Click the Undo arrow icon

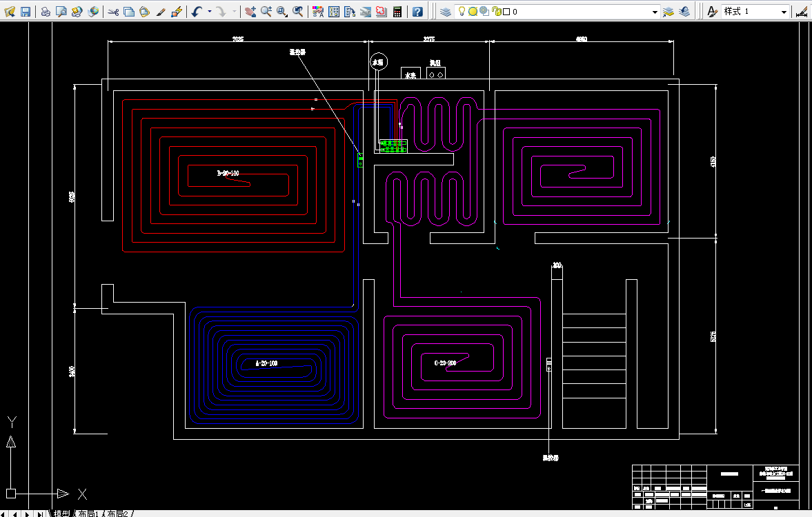[x=197, y=12]
